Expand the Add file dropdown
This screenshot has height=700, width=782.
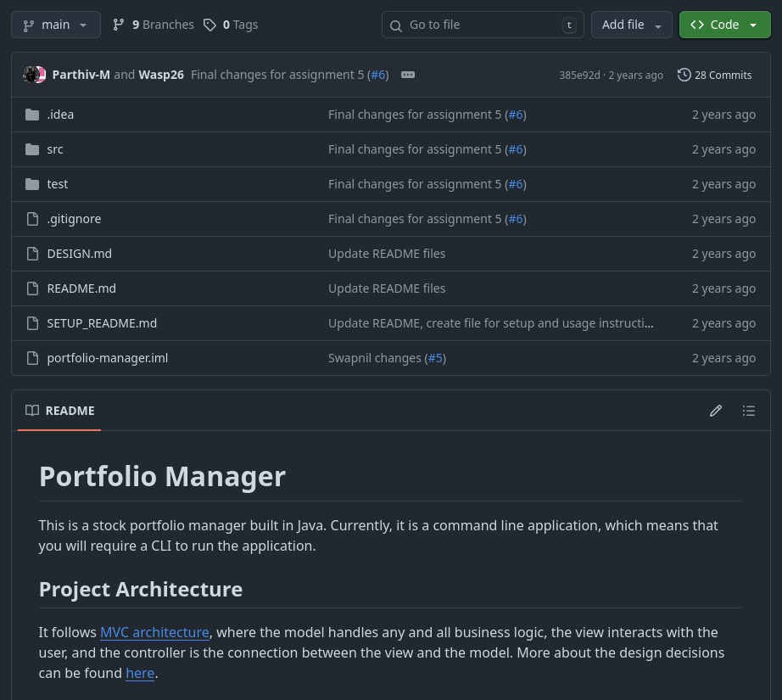[x=658, y=25]
